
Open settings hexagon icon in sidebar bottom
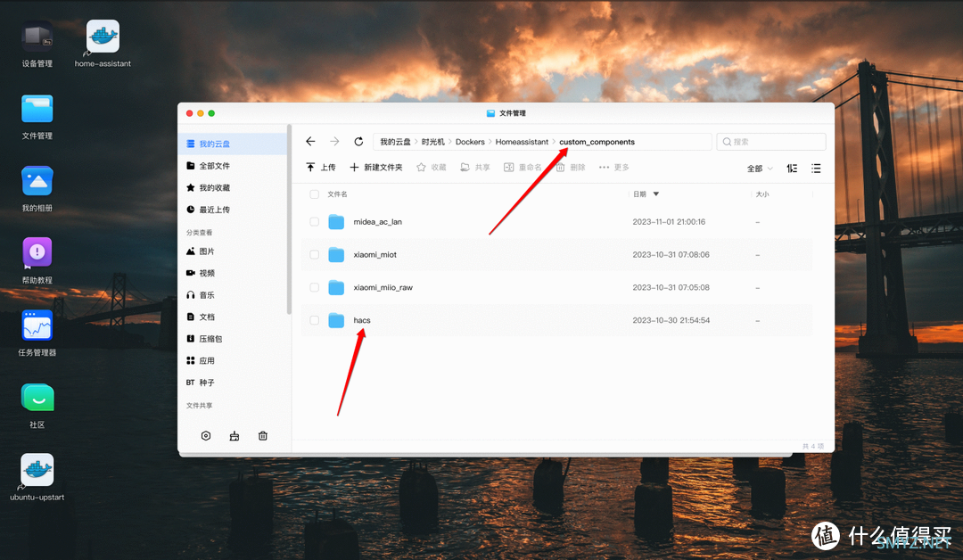pyautogui.click(x=206, y=436)
